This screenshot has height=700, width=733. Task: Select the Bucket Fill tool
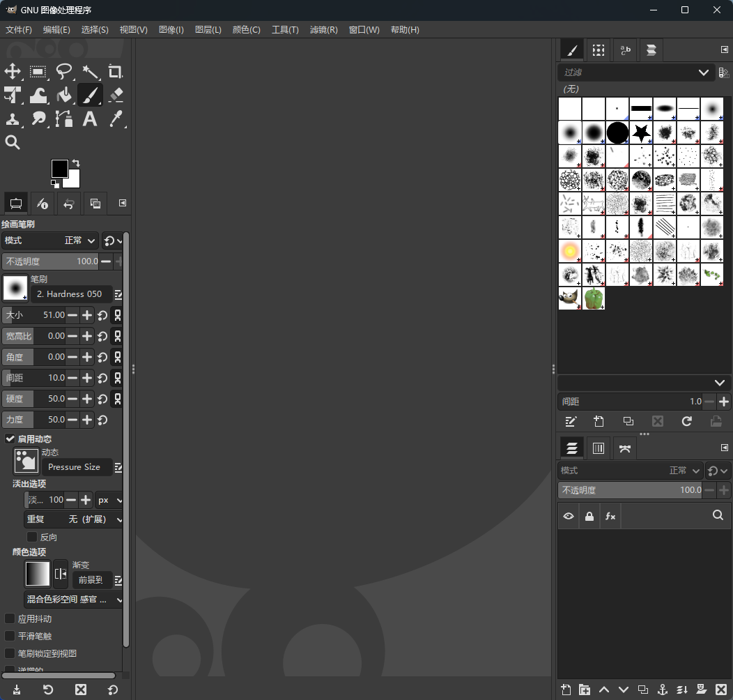pos(63,96)
